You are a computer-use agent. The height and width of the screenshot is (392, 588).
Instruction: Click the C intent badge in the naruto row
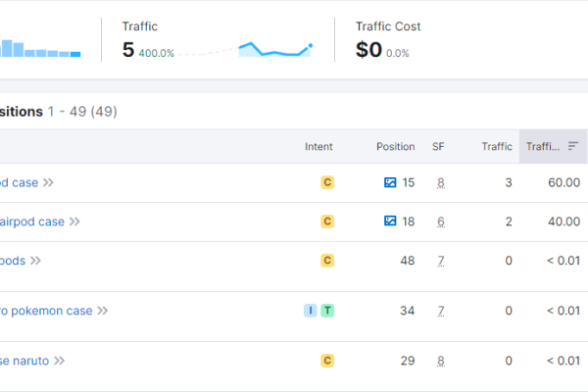tap(327, 361)
